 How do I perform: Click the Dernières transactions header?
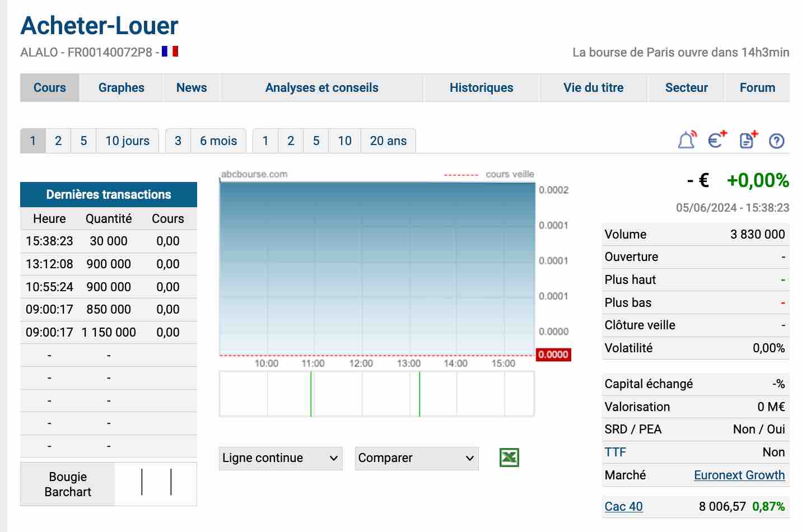(x=109, y=194)
